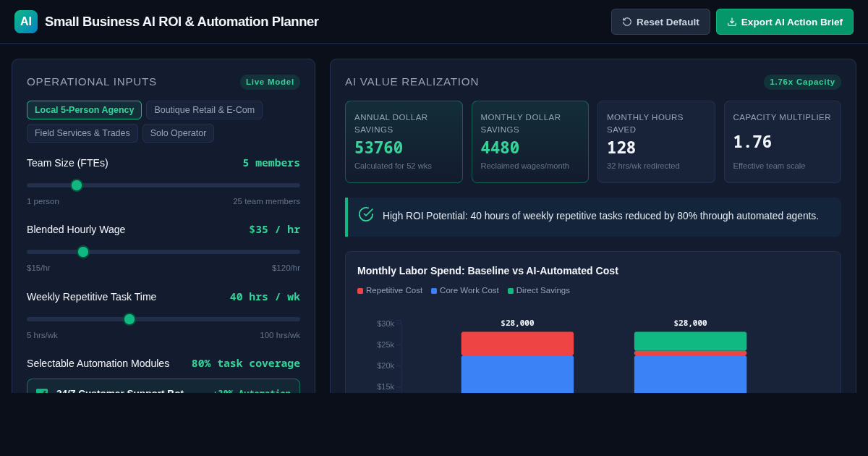Image resolution: width=868 pixels, height=456 pixels.
Task: Open the Monthly Hours Saved card
Action: (656, 142)
